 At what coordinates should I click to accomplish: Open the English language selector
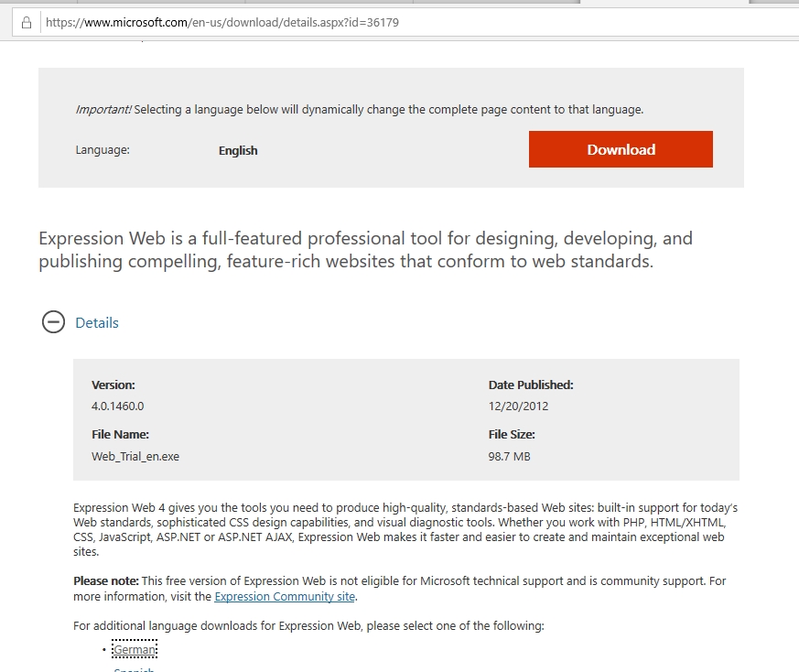pyautogui.click(x=238, y=150)
